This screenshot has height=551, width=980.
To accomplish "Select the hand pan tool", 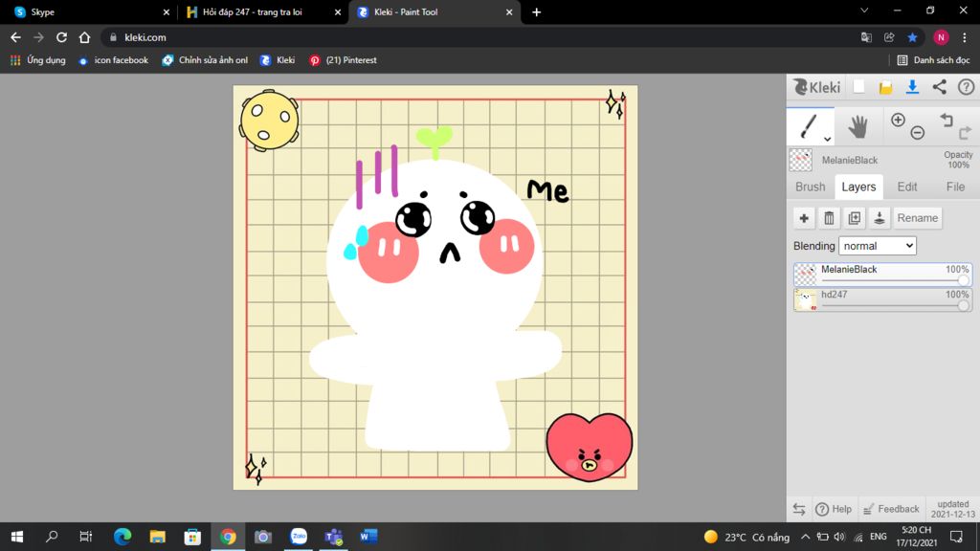I will 857,127.
